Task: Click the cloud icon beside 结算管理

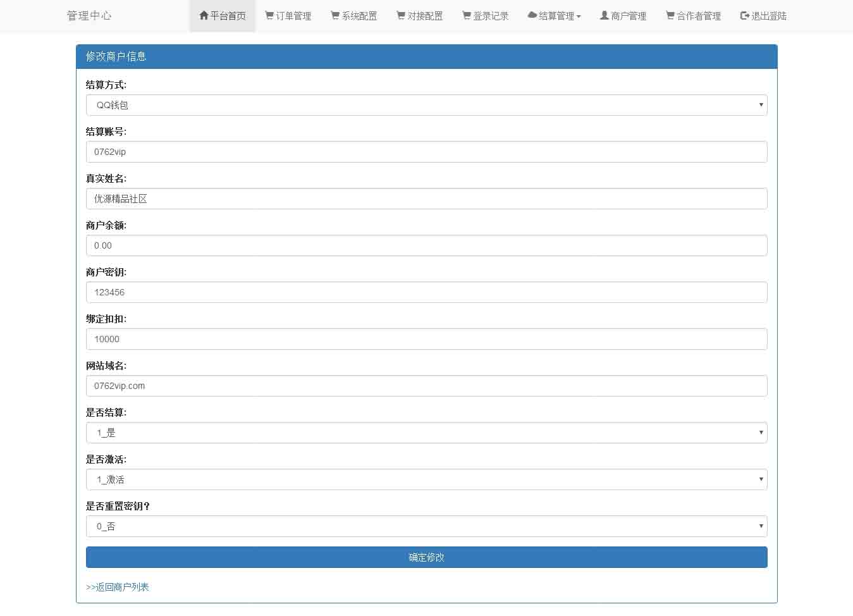Action: [532, 16]
